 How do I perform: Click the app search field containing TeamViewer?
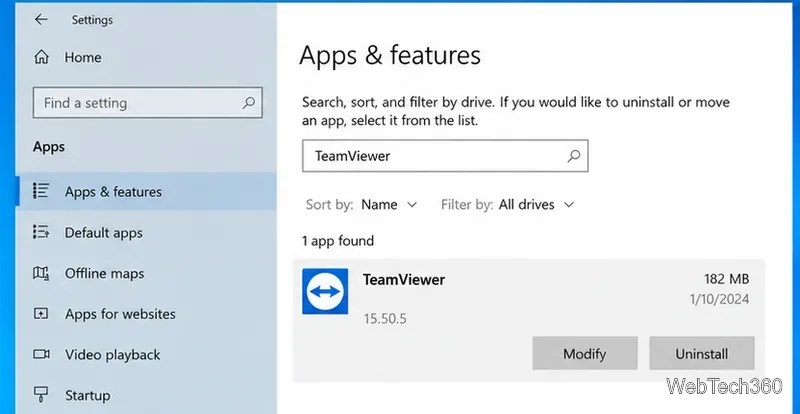coord(445,156)
